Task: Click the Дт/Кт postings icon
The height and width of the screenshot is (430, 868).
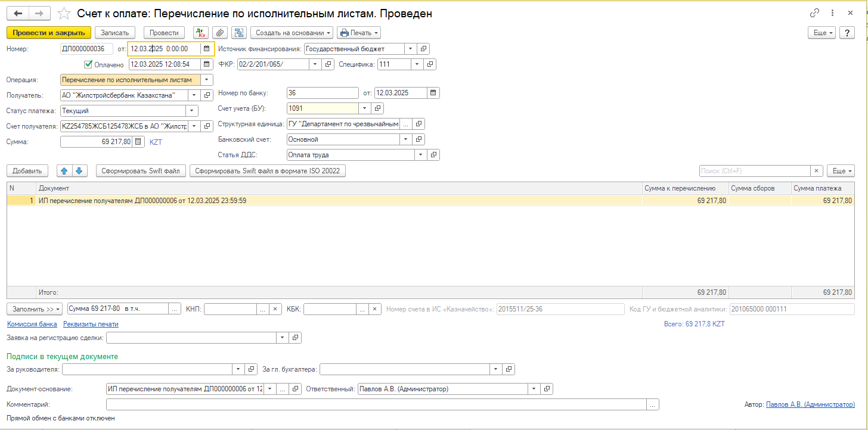Action: tap(200, 33)
